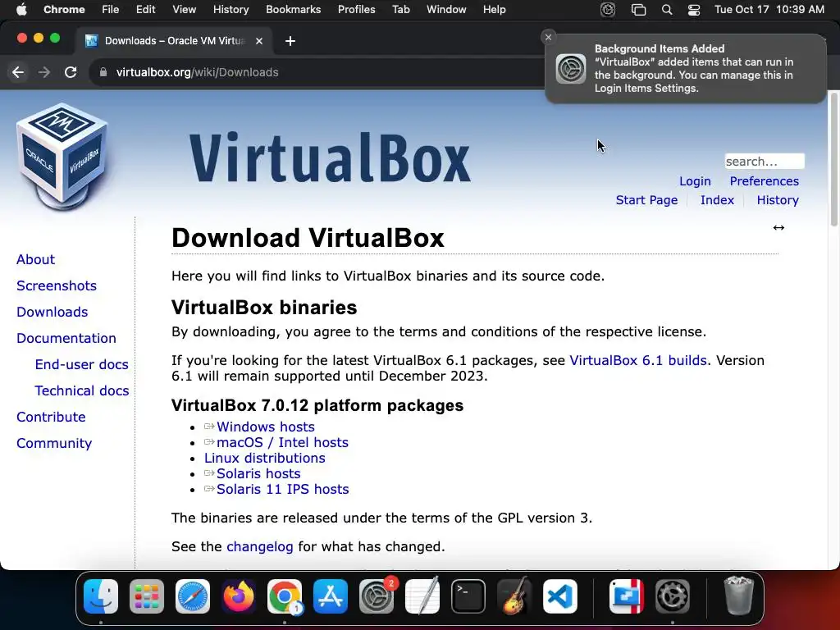This screenshot has width=840, height=630.
Task: Open a new Chrome tab
Action: tap(290, 41)
